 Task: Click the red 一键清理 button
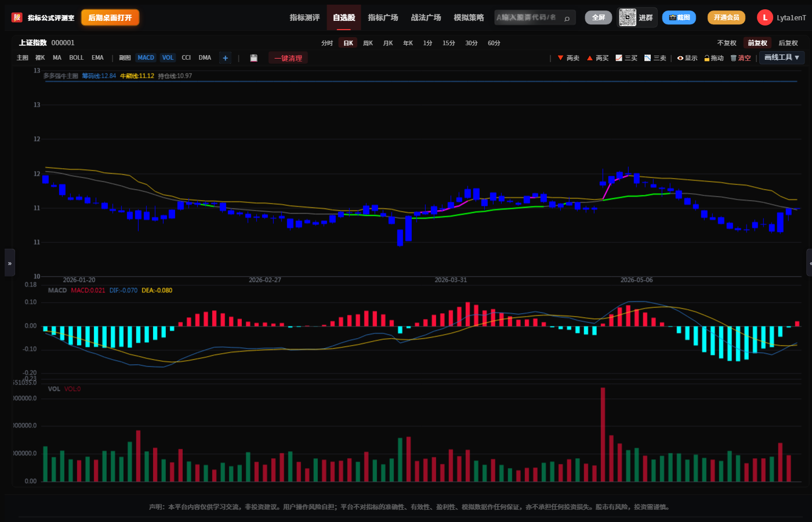[x=288, y=58]
